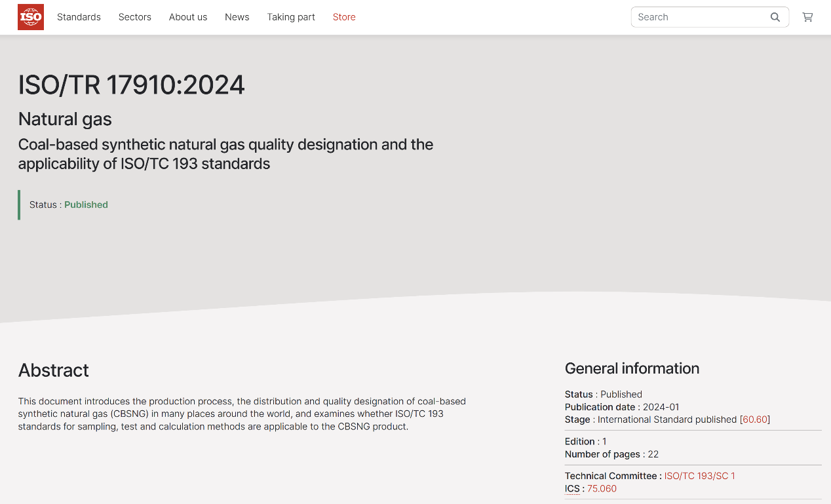This screenshot has width=831, height=504.
Task: Click the Edition 1 line
Action: 586,442
